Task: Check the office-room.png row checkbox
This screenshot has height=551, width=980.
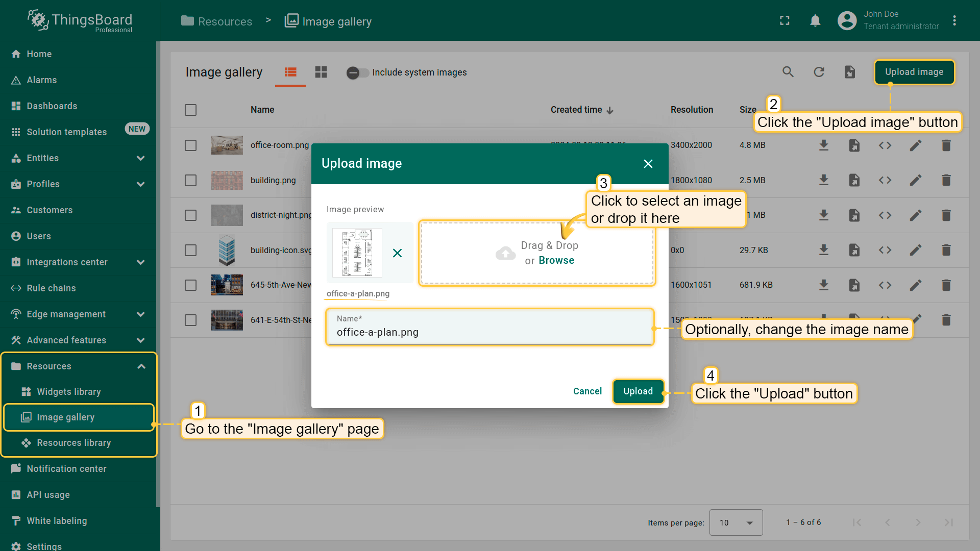Action: click(190, 145)
